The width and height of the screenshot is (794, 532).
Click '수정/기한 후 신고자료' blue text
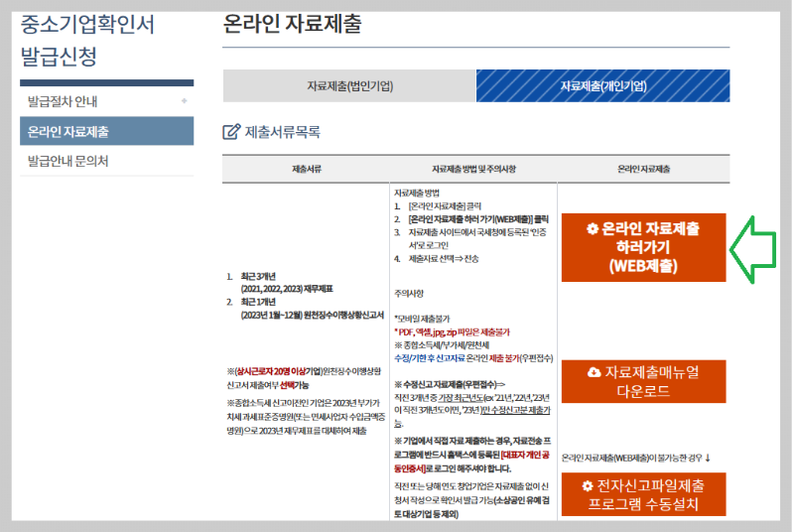click(429, 358)
